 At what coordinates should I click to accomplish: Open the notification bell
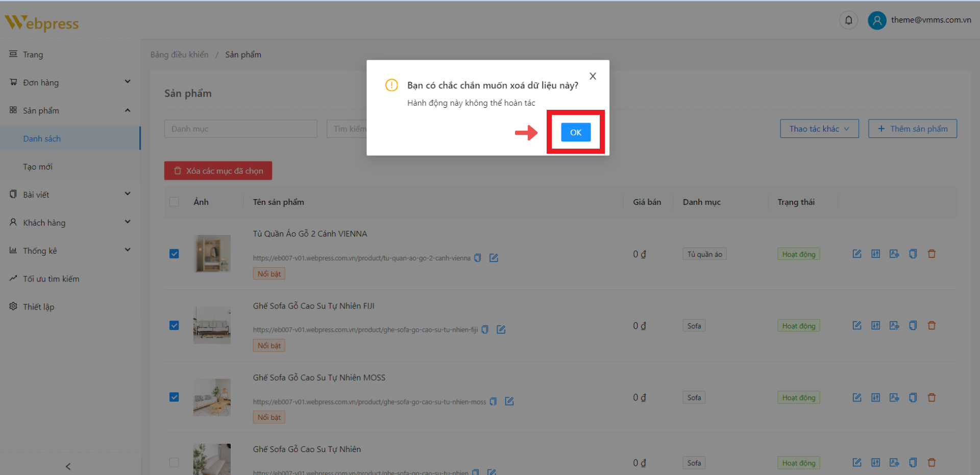[848, 20]
